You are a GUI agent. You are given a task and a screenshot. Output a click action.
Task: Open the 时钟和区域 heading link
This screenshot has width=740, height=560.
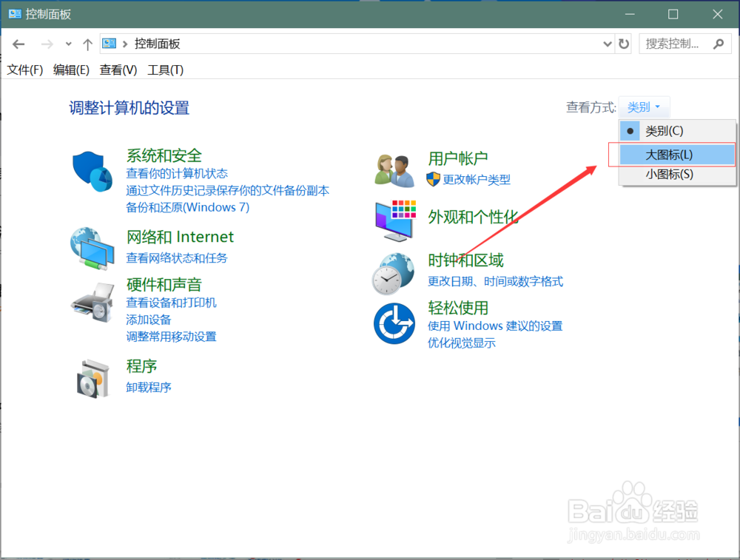(465, 260)
